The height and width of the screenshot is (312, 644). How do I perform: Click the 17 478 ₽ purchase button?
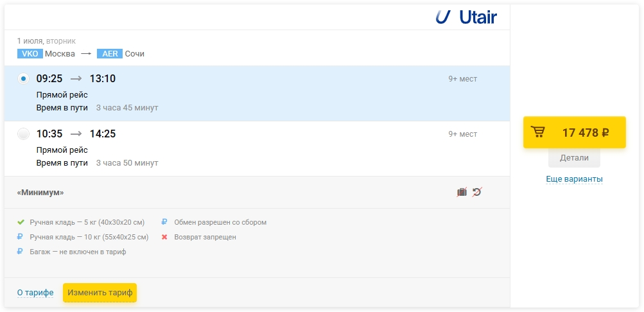[574, 132]
